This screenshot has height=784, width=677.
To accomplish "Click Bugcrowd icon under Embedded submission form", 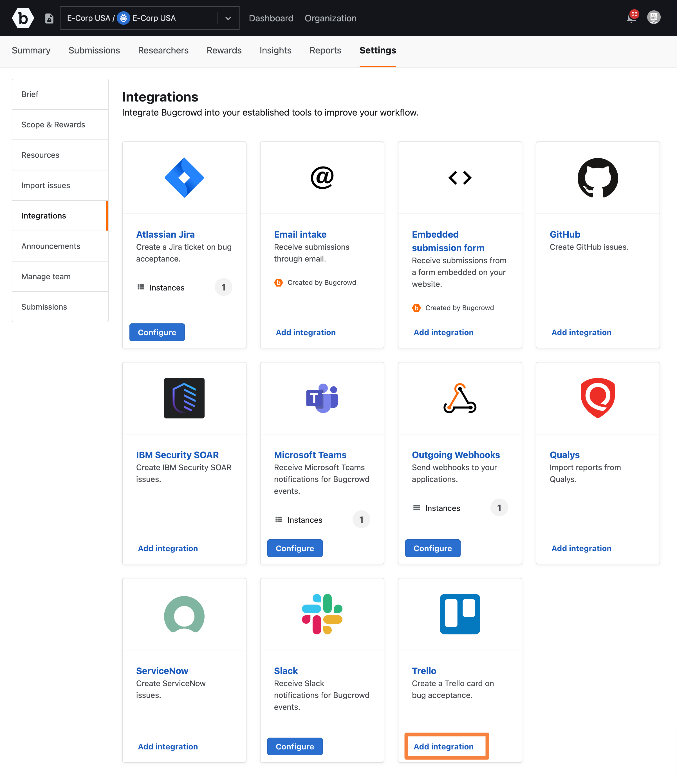I will [416, 308].
